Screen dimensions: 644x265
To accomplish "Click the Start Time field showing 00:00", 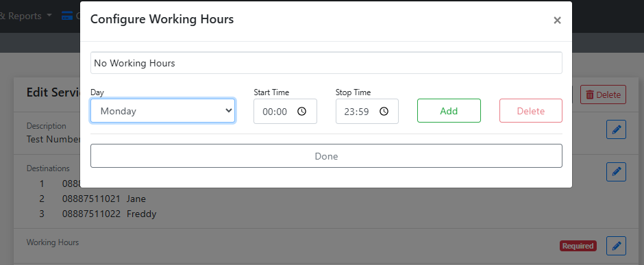I will tap(285, 111).
